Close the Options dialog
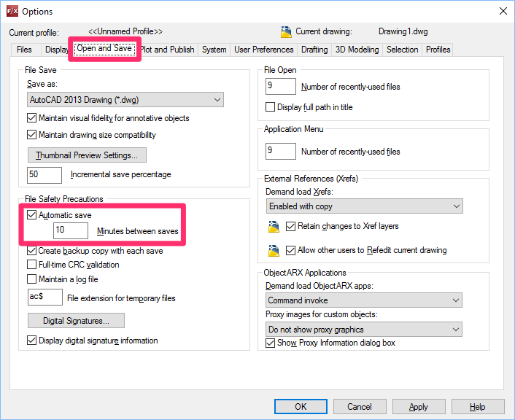Screen dimensions: 515x420 (503, 11)
